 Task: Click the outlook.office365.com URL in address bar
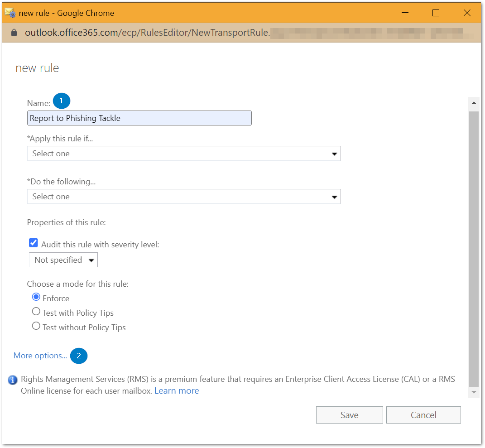coord(147,33)
